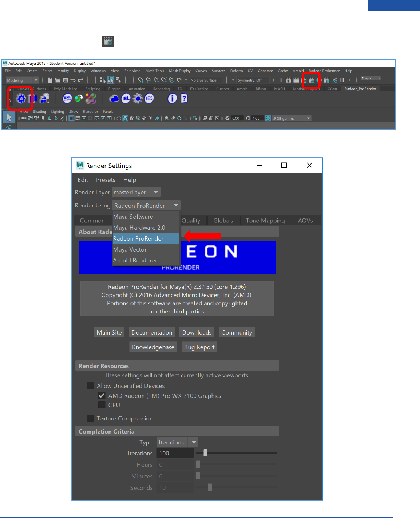Open the Sign in account dropdown
The width and height of the screenshot is (420, 518).
coord(371,78)
